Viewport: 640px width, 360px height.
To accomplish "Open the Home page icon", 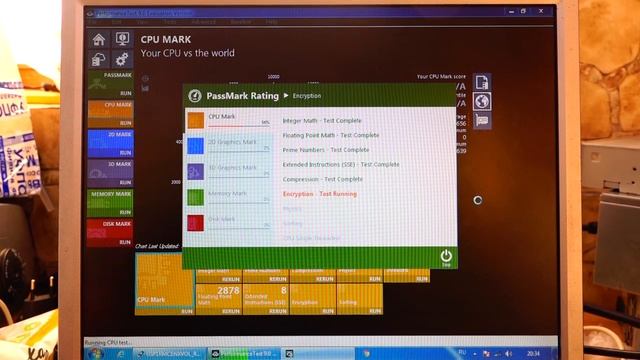I will (x=99, y=40).
